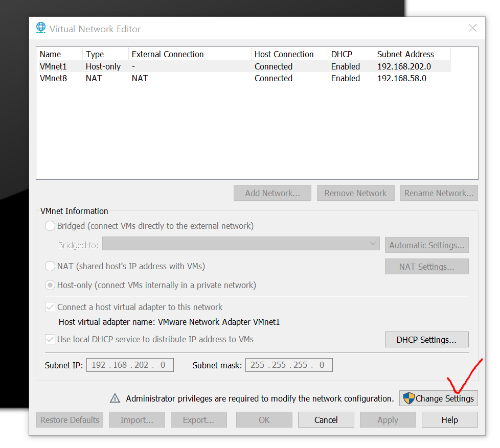Click the Remove Network button
Image resolution: width=500 pixels, height=448 pixels.
coord(355,193)
